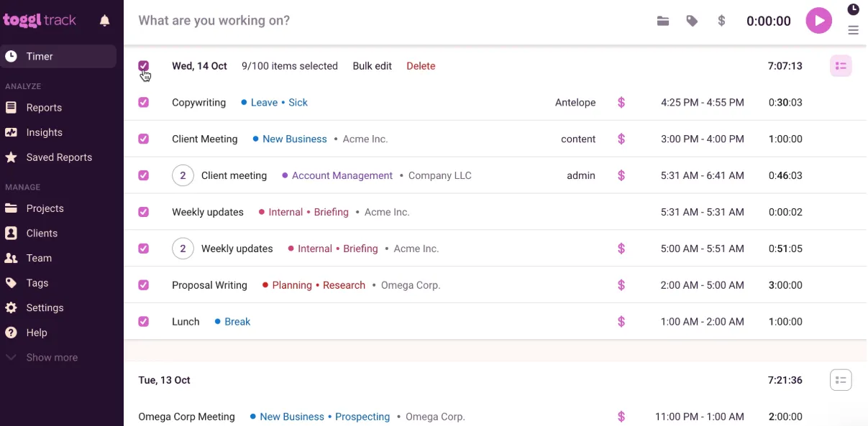
Task: Edit the admin tag on Client meeting
Action: (x=581, y=176)
